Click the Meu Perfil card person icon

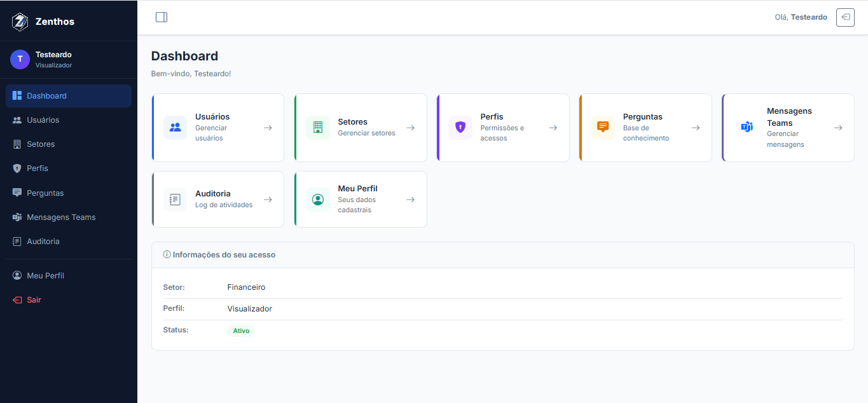pyautogui.click(x=318, y=200)
